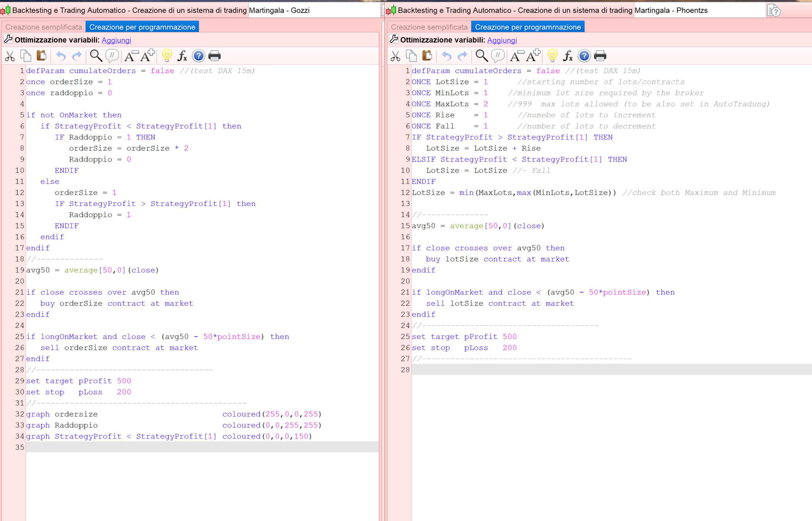Switch to Creazione semplificata tab, left window
Screen dimensions: 812x521
44,27
